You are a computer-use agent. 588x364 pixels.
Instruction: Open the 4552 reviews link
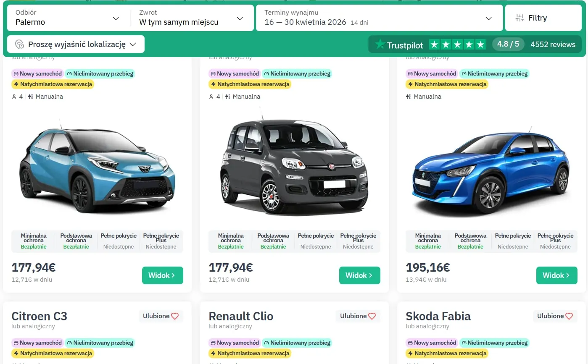[554, 44]
